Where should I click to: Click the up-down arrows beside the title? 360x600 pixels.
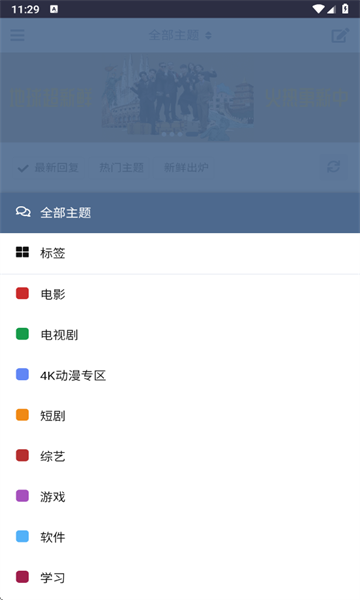tap(208, 36)
